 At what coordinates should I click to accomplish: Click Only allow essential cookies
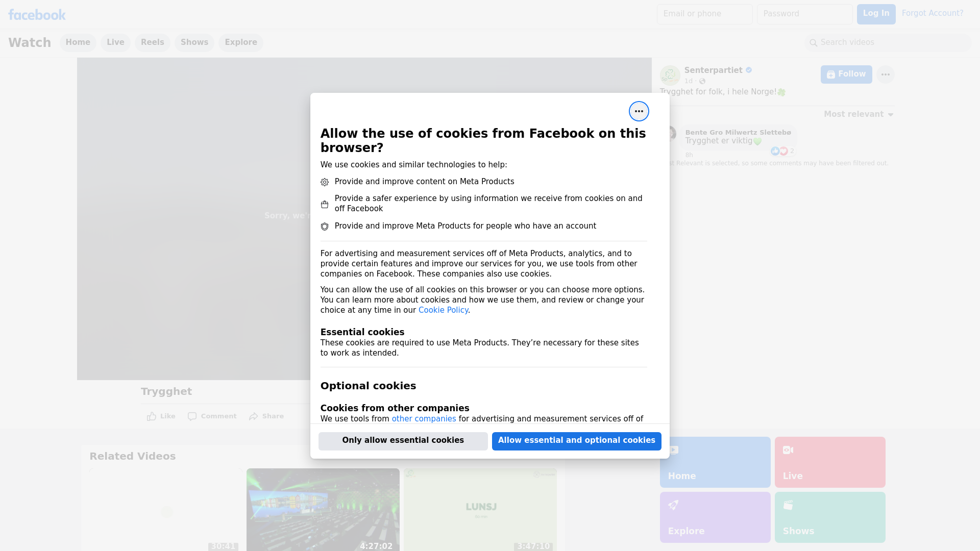tap(403, 441)
